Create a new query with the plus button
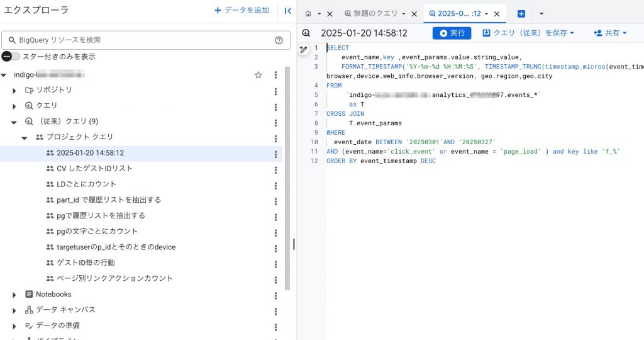 tap(521, 14)
